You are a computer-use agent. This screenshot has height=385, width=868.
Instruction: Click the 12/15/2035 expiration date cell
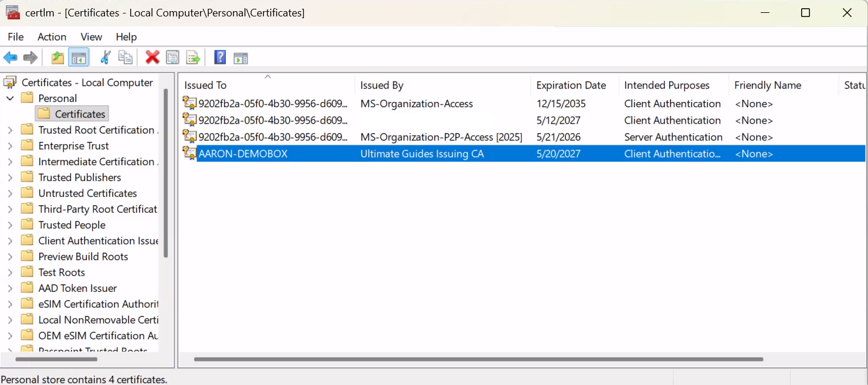tap(561, 104)
